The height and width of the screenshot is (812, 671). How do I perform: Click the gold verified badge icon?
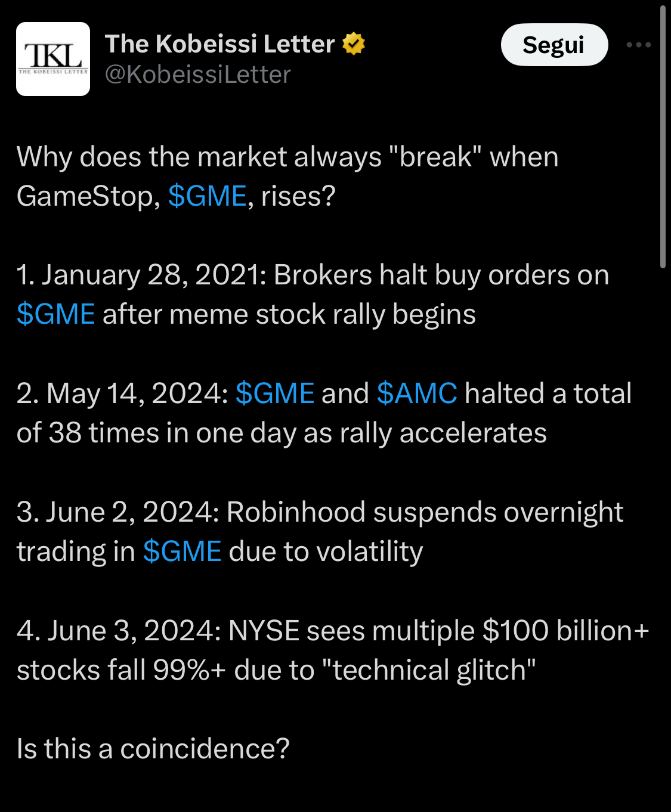tap(354, 44)
